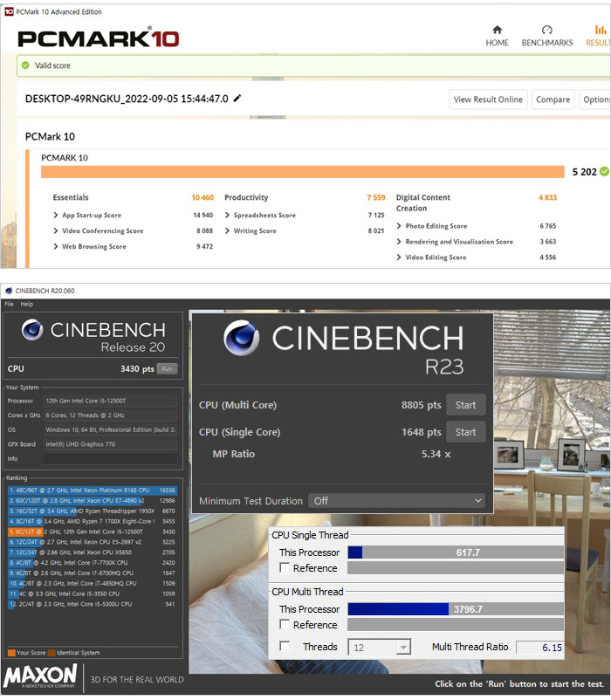Start the CPU (Single Core) R23 test
611x700 pixels.
(x=465, y=432)
